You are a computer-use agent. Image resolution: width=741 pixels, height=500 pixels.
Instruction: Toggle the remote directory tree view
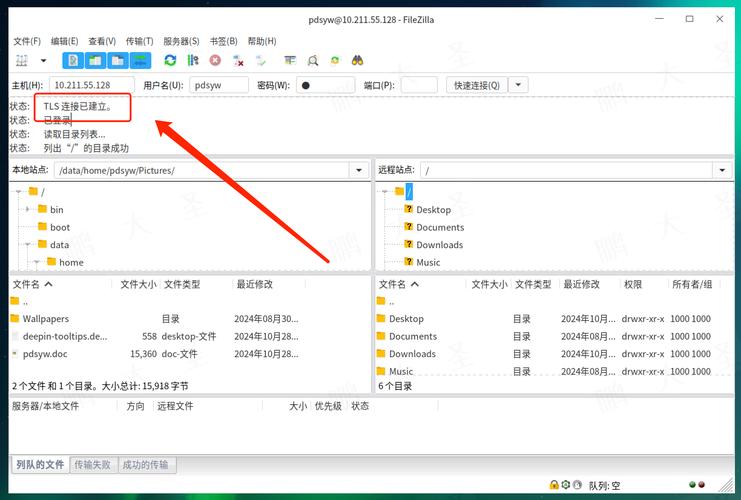click(x=118, y=60)
